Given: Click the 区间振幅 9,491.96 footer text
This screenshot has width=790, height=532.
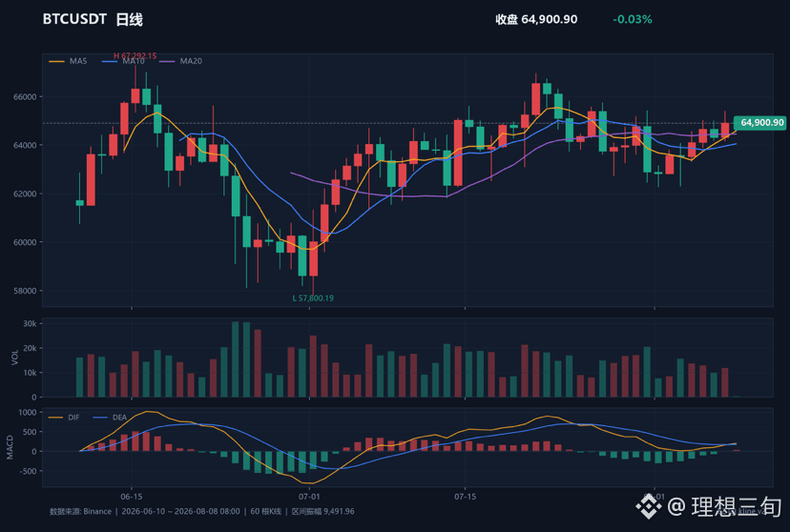Looking at the screenshot, I should [322, 511].
